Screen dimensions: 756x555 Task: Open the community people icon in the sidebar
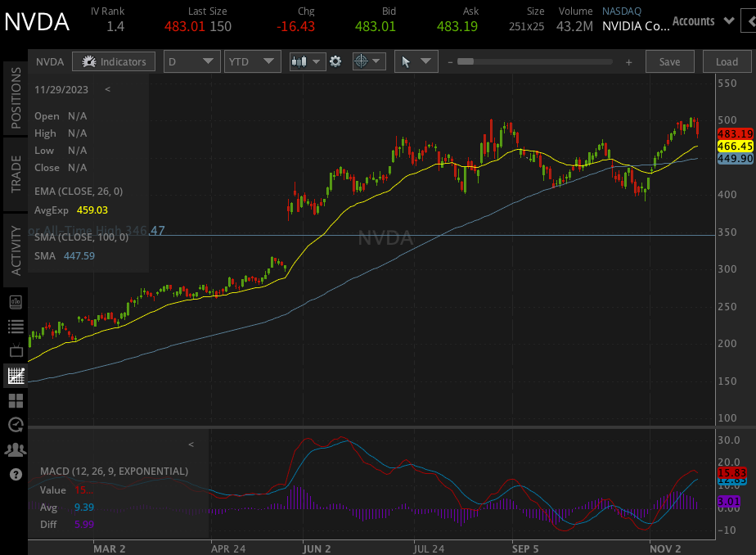click(x=15, y=449)
